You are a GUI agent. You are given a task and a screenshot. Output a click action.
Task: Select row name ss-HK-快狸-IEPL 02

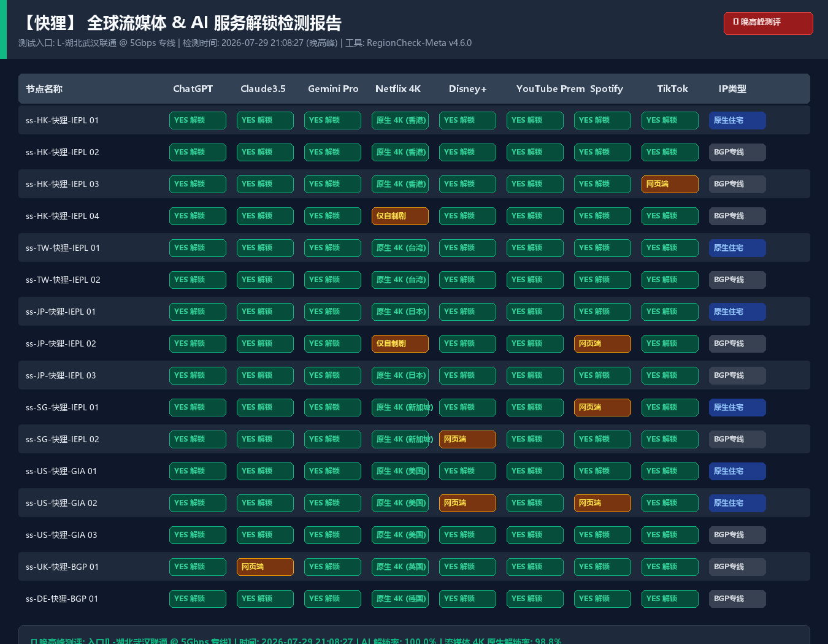pos(62,152)
